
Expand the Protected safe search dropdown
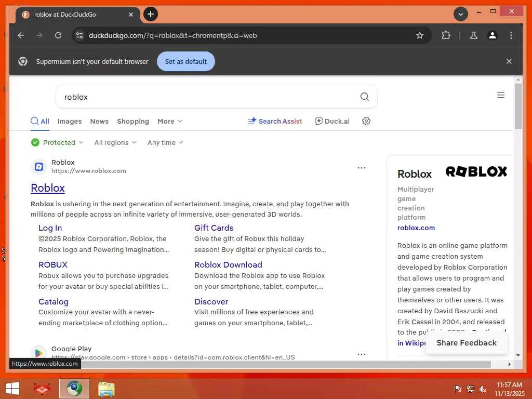[57, 142]
